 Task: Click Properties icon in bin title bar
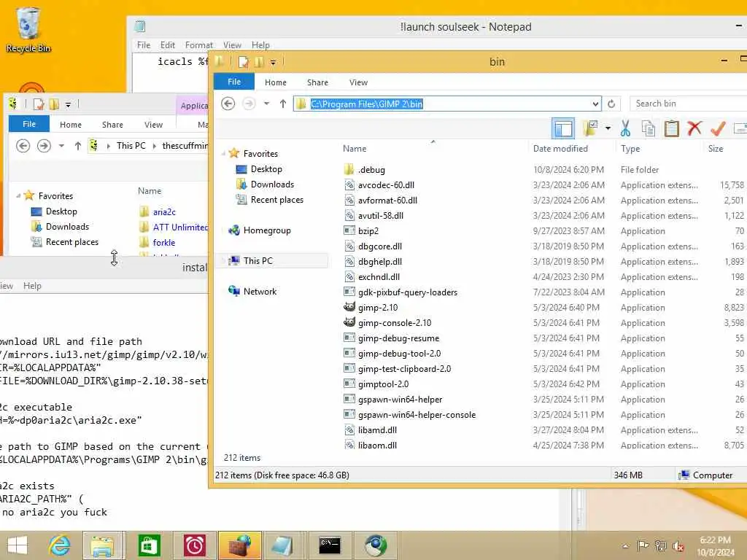point(244,62)
